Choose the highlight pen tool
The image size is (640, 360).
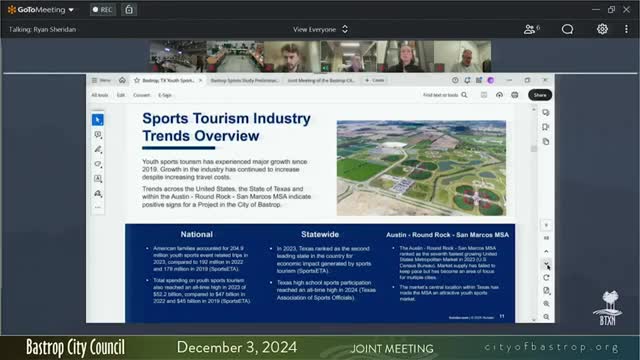coord(98,149)
